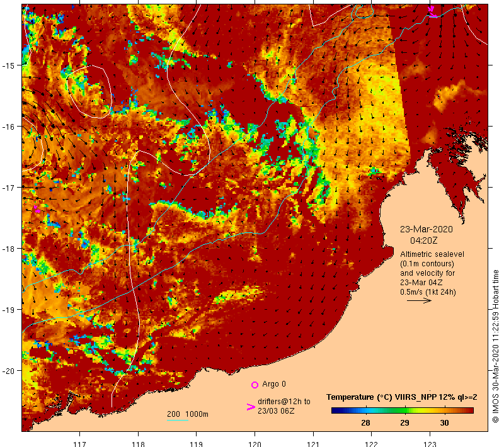Click the 122 longitude axis label
Image resolution: width=504 pixels, height=447 pixels.
372,444
